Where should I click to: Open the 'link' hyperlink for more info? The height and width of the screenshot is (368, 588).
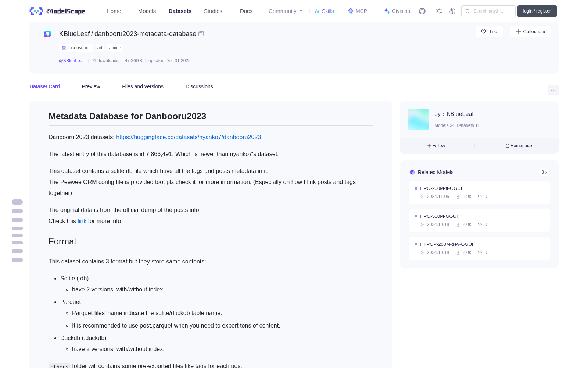click(82, 221)
